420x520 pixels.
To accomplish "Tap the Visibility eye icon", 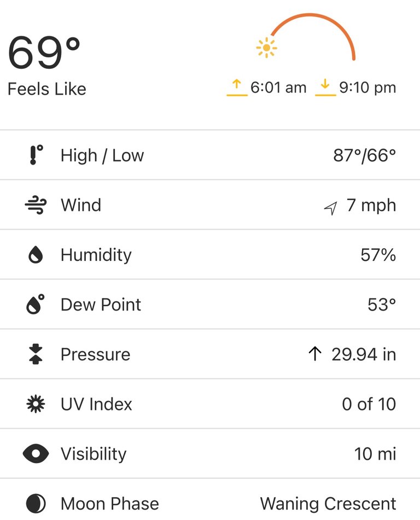I will click(36, 454).
